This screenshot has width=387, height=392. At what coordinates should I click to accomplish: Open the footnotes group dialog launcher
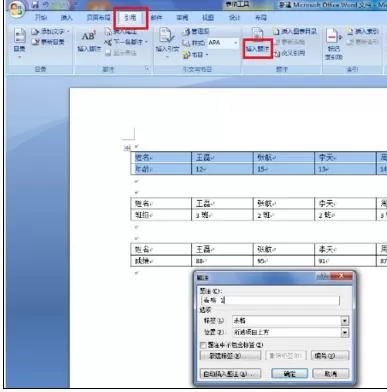pyautogui.click(x=147, y=69)
